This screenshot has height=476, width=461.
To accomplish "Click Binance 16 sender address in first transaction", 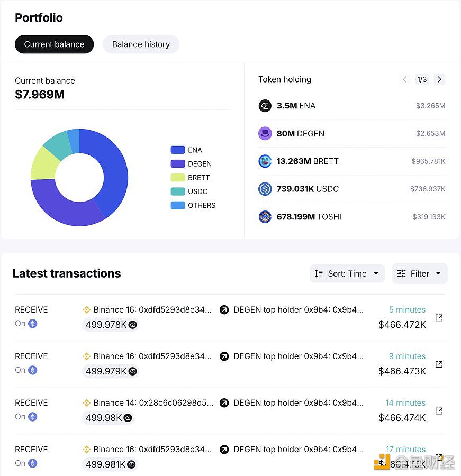I will (152, 310).
